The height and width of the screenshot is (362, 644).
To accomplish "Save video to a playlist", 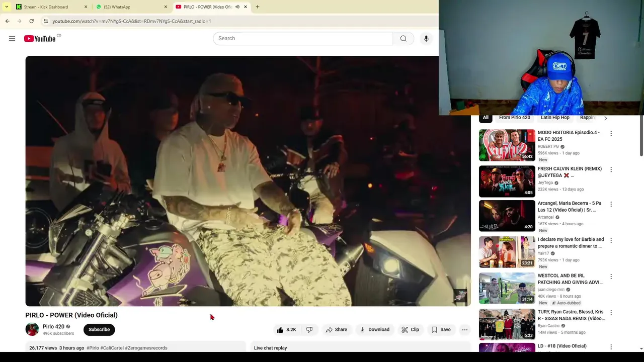I will [x=441, y=330].
